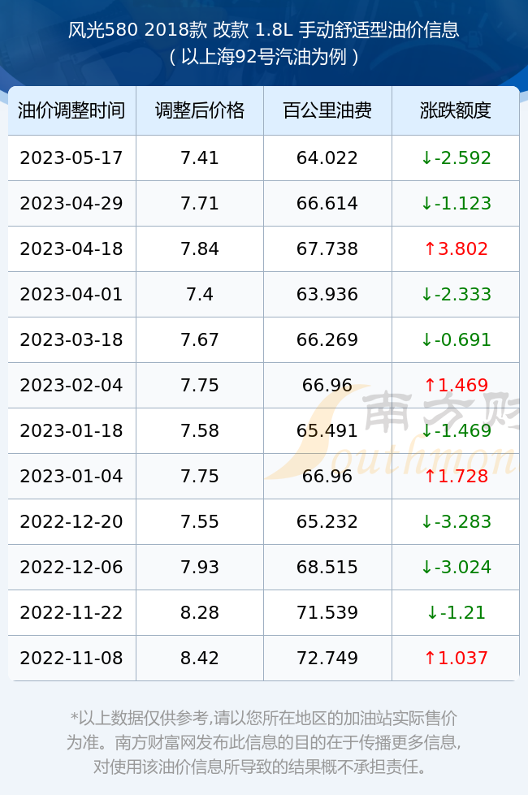Click the price 8.28 cell
528x812 pixels.
click(x=200, y=612)
